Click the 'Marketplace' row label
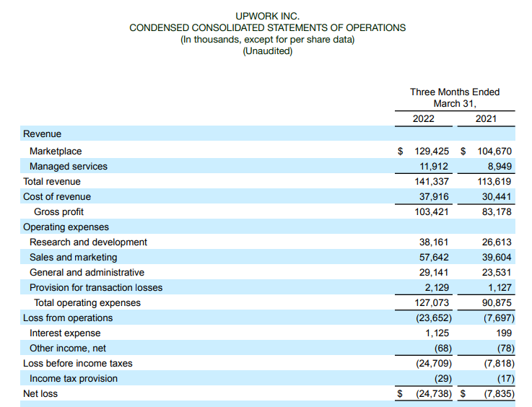Viewport: 532px width, 407px height. pyautogui.click(x=56, y=151)
